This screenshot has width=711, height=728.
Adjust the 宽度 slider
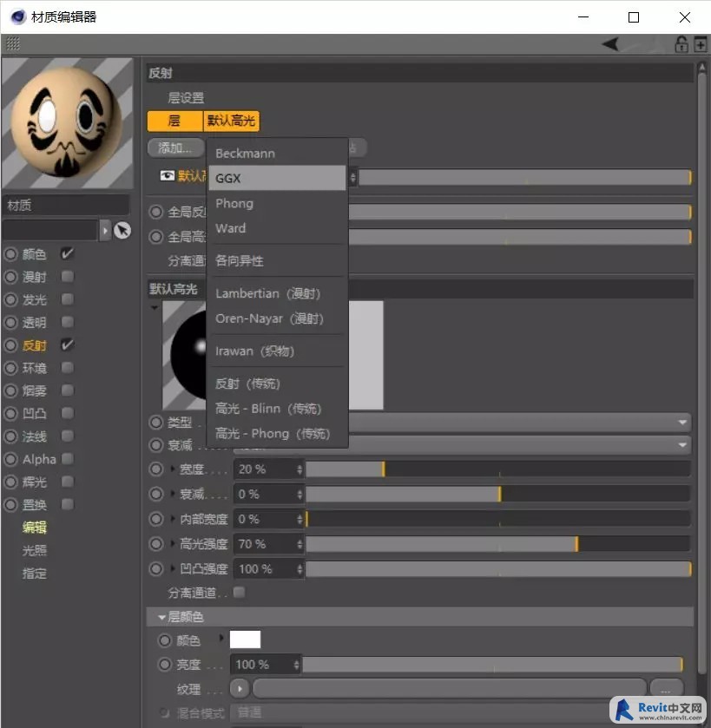coord(497,469)
